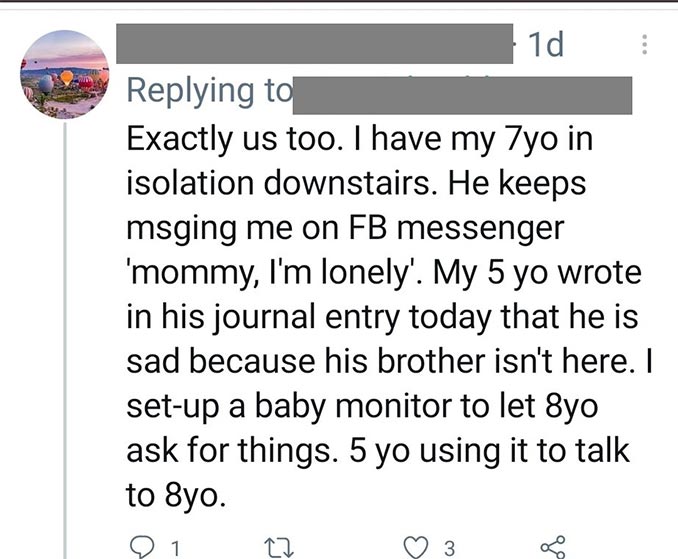Screen dimensions: 678x559
Task: Open the share icon for this tweet
Action: 551,546
